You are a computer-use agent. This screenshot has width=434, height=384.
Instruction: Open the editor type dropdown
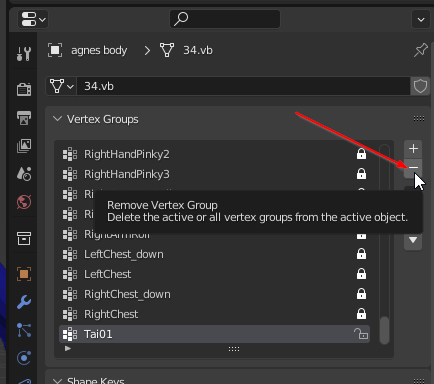tap(33, 19)
